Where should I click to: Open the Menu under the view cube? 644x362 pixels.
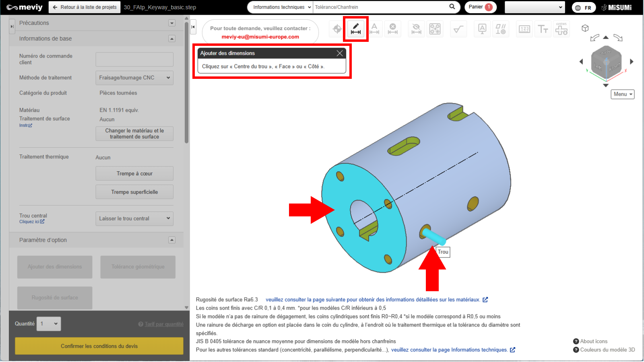[622, 94]
